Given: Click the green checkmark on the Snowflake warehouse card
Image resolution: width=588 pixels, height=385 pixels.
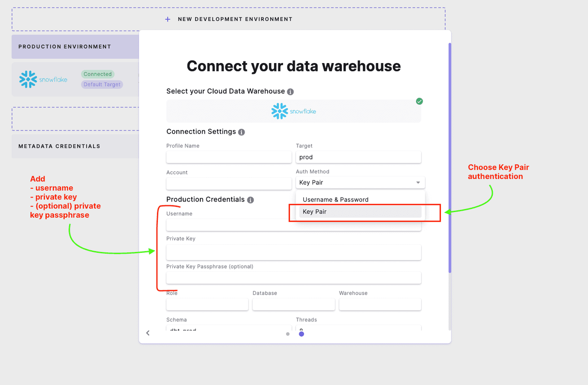Looking at the screenshot, I should (420, 101).
